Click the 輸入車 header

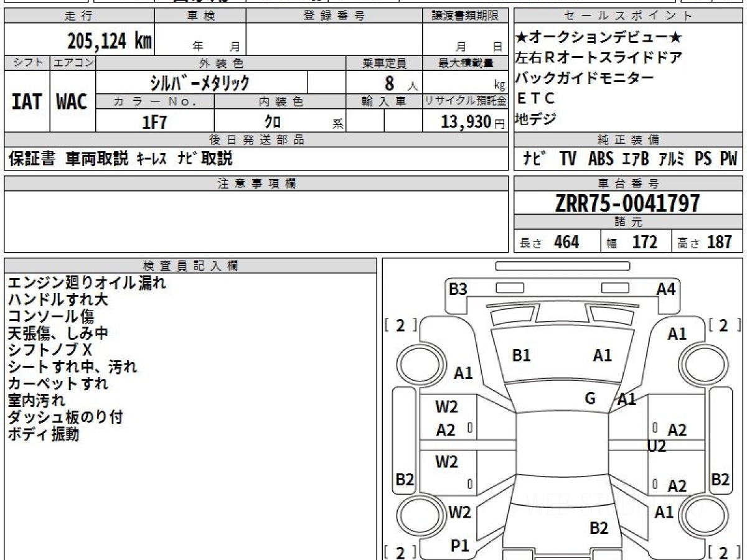(x=384, y=101)
